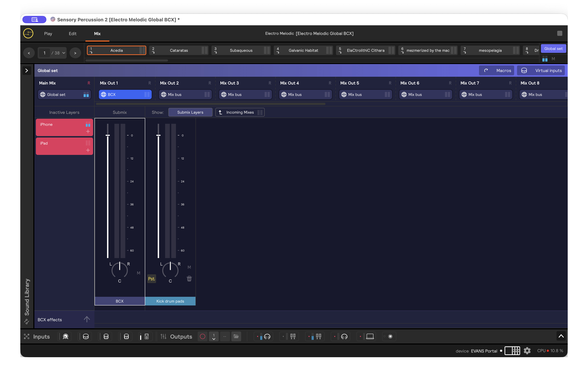The height and width of the screenshot is (384, 588).
Task: Switch to the Play tab
Action: click(48, 34)
